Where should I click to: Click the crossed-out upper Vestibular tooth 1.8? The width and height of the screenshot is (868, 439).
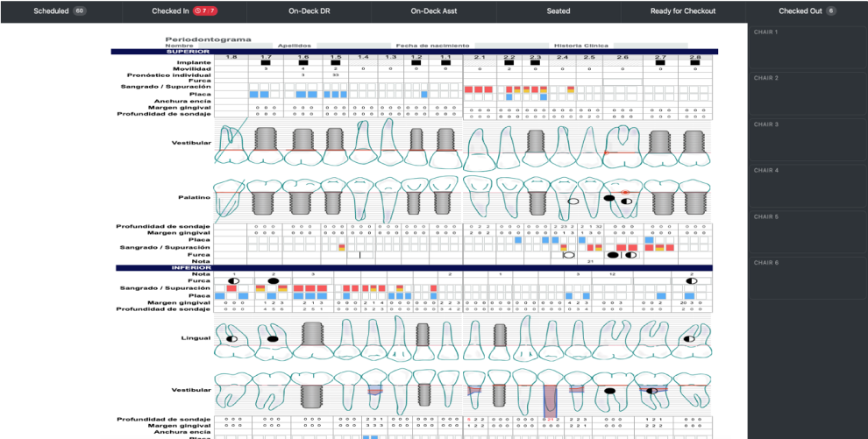(x=231, y=144)
